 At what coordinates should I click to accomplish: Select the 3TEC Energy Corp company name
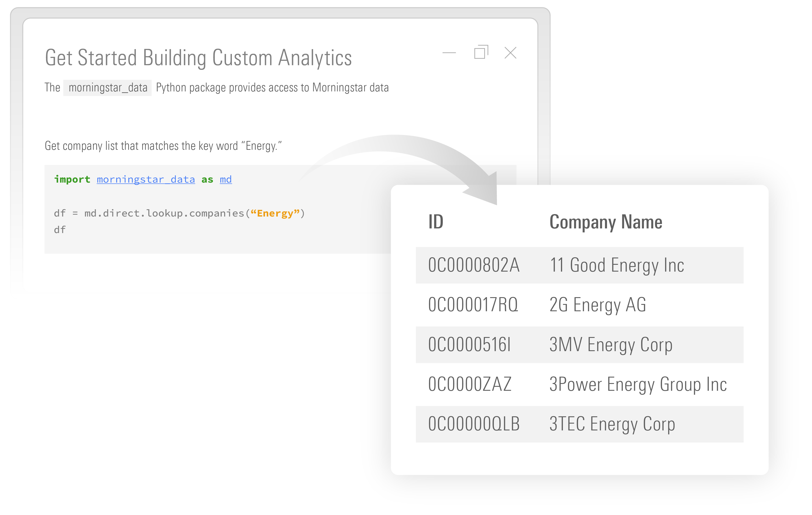coord(612,424)
